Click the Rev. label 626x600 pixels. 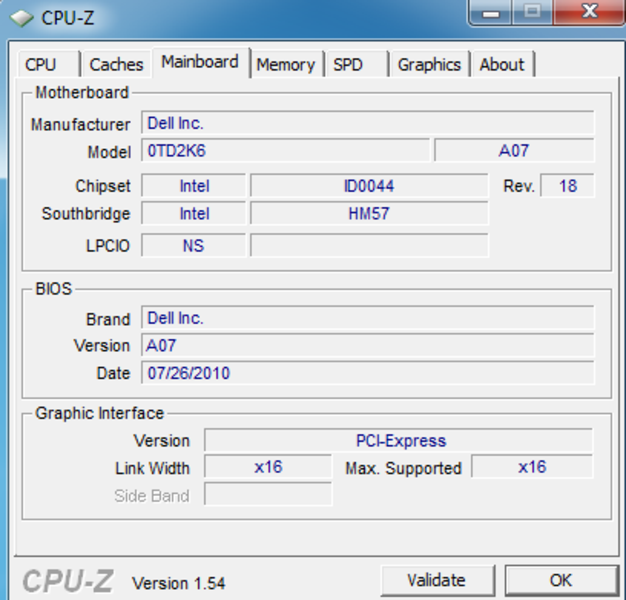(x=519, y=186)
